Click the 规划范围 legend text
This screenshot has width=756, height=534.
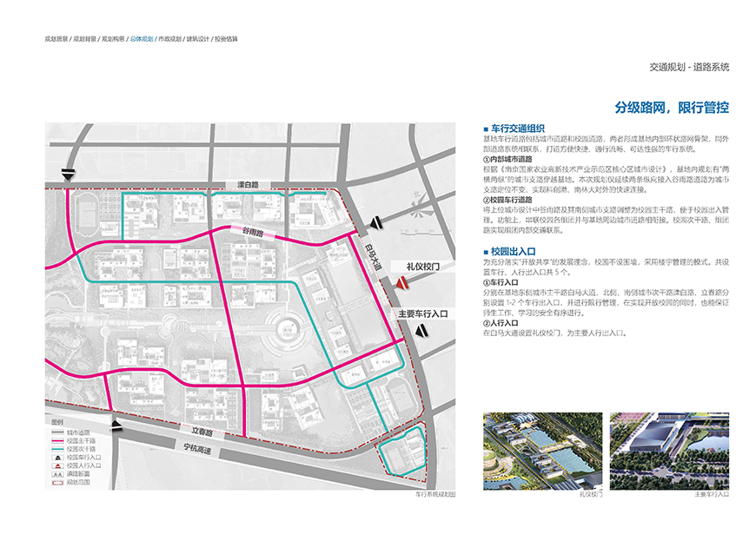[x=78, y=482]
